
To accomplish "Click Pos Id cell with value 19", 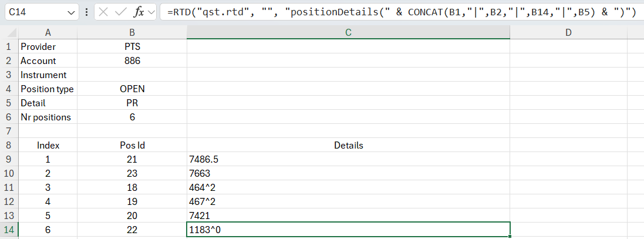I will pyautogui.click(x=132, y=201).
